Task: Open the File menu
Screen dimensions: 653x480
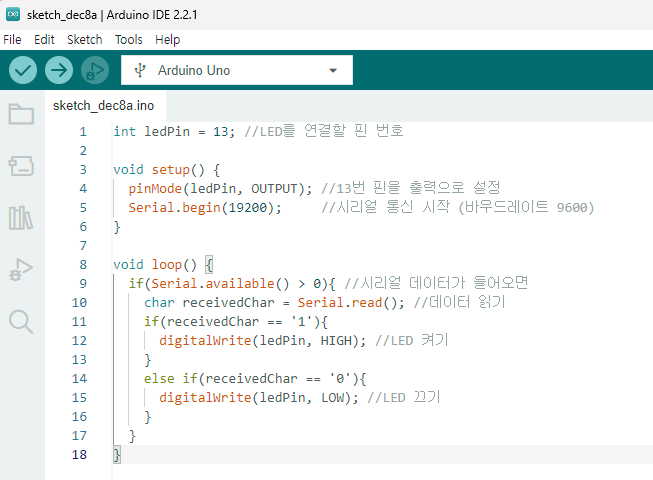Action: (12, 40)
